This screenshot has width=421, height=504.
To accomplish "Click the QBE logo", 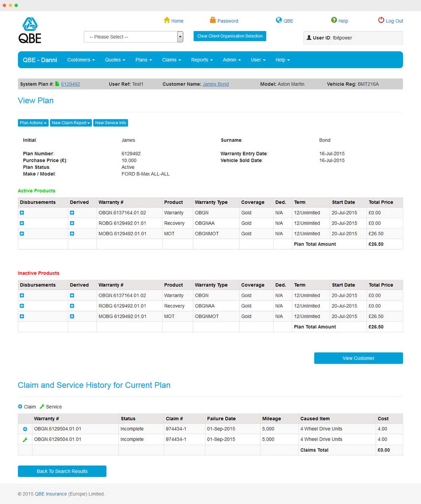I will point(30,30).
